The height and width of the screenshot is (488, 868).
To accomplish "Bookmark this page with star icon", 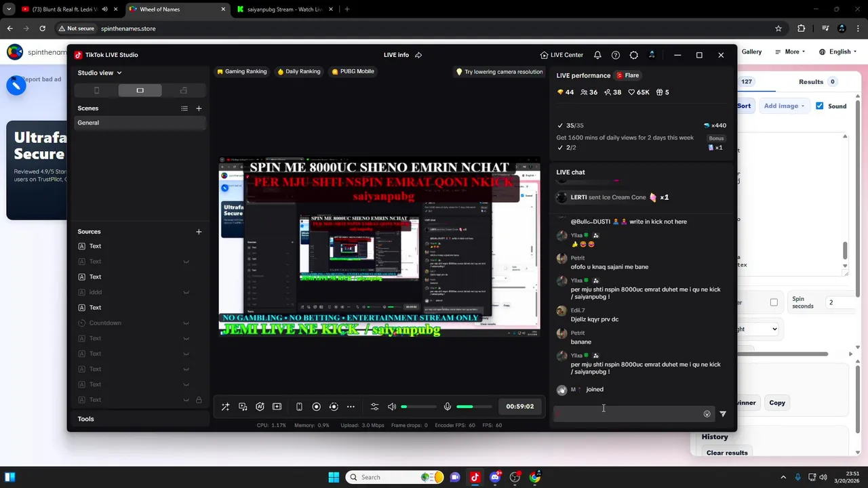I will click(778, 28).
